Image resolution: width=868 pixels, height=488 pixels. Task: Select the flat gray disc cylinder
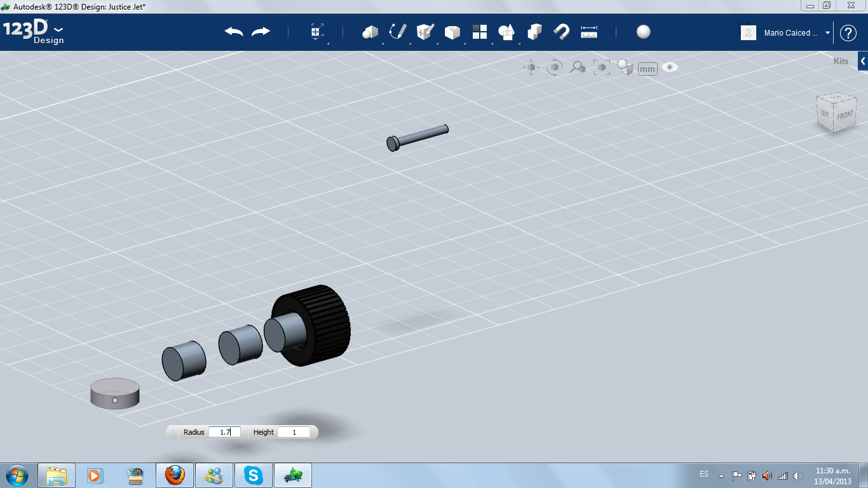coord(115,393)
